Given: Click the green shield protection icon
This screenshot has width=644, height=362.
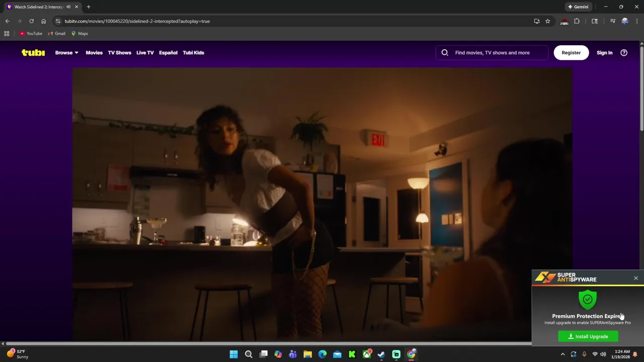Looking at the screenshot, I should [x=587, y=299].
